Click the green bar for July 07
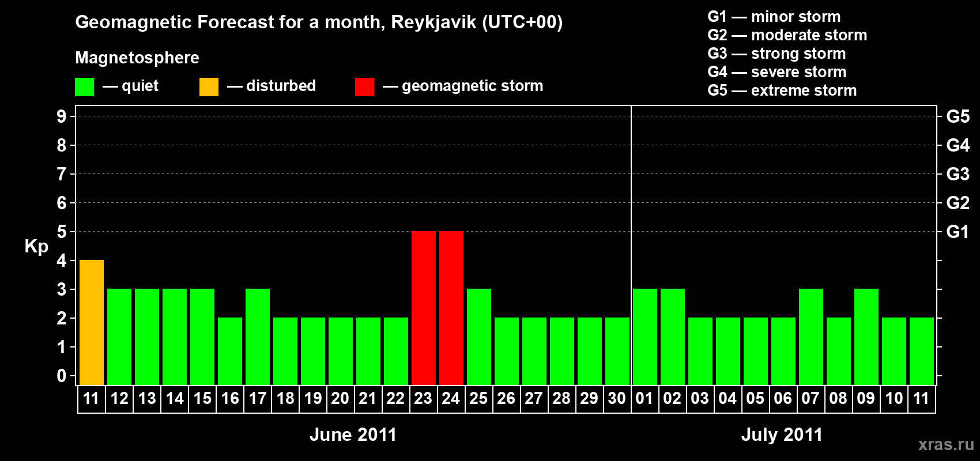The width and height of the screenshot is (980, 461). coord(811,337)
